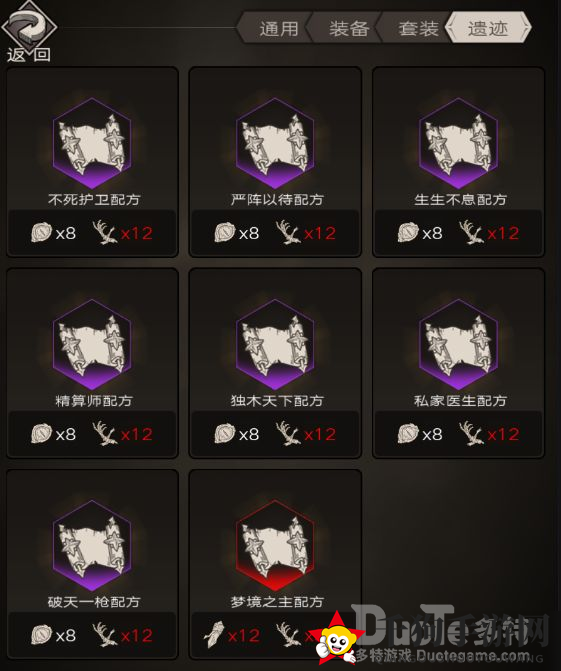Select the 遗迹 tab

point(488,29)
